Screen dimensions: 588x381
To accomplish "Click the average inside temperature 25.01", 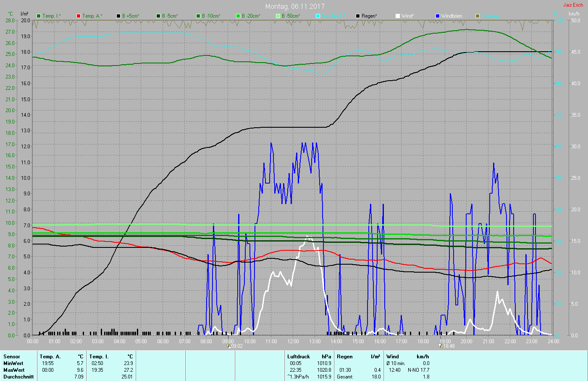I will point(127,377).
